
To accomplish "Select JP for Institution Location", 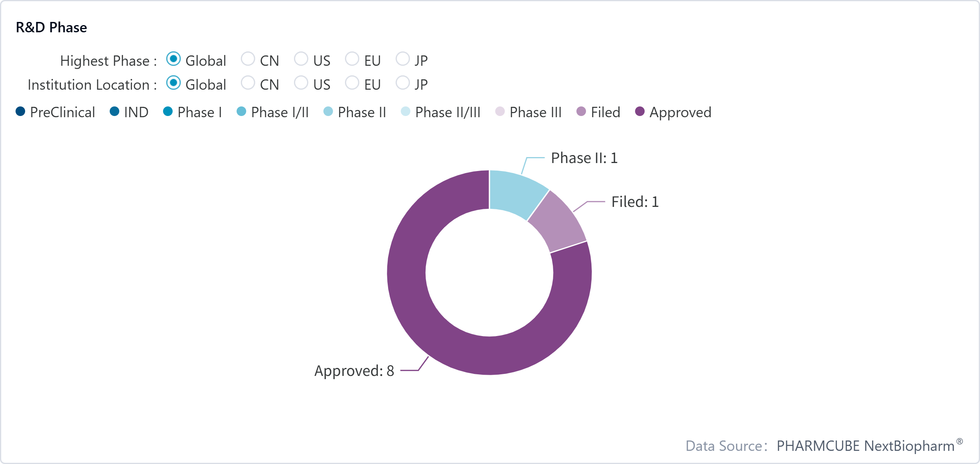I will point(402,83).
